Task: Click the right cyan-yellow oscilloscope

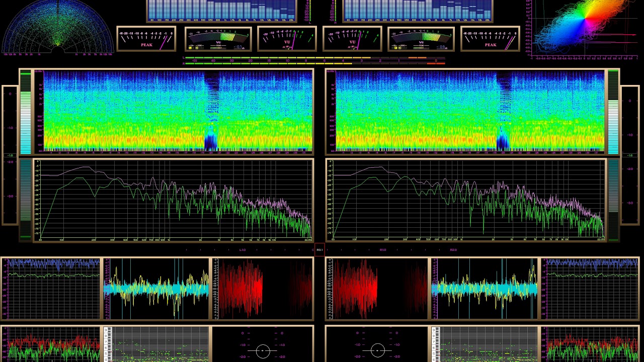Action: click(x=484, y=289)
